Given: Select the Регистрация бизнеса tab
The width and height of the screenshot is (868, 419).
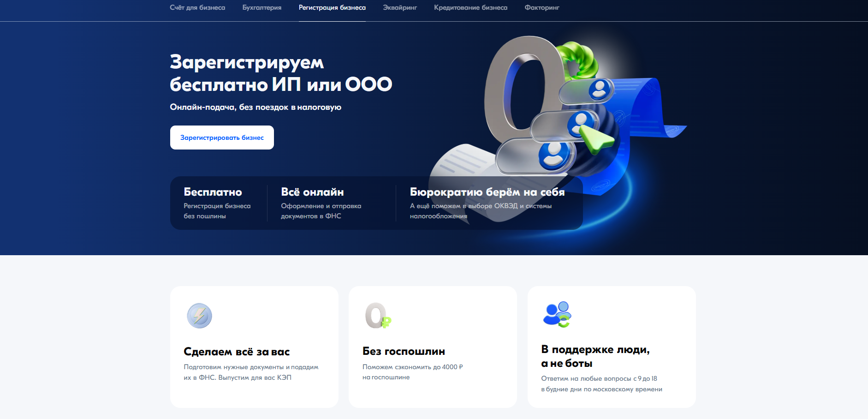Looking at the screenshot, I should coord(332,8).
